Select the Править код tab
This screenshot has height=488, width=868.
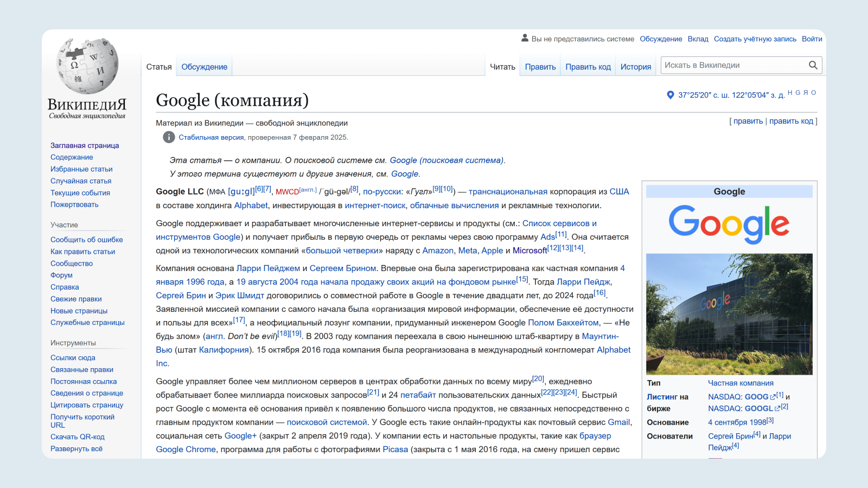point(588,66)
